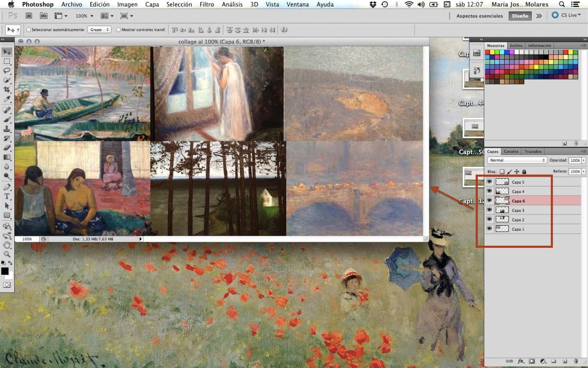
Task: Open the blend mode dropdown showing Normal
Action: pyautogui.click(x=516, y=160)
